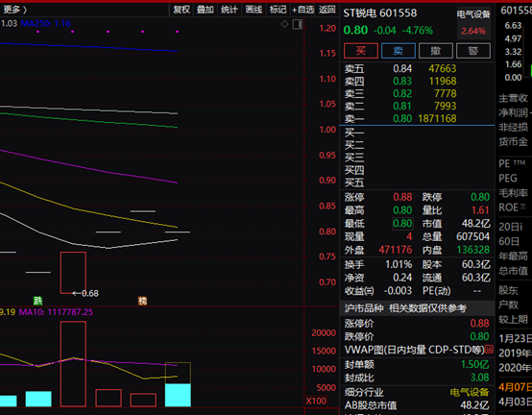Click the 换手 value 1.01%

[x=399, y=264]
